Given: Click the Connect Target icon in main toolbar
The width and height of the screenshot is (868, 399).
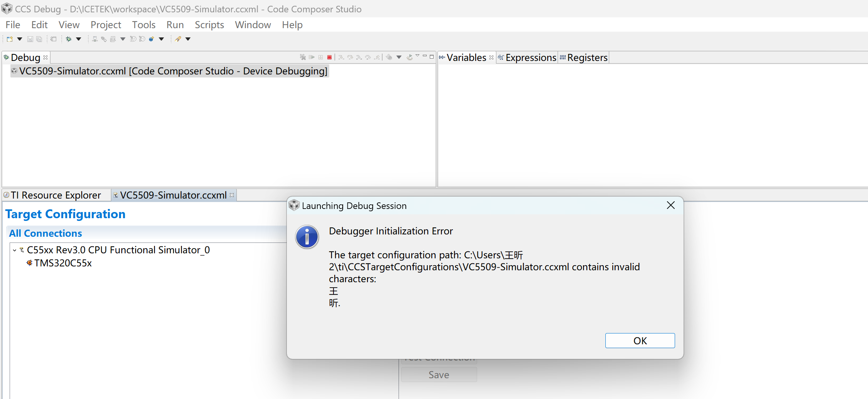Looking at the screenshot, I should 95,39.
